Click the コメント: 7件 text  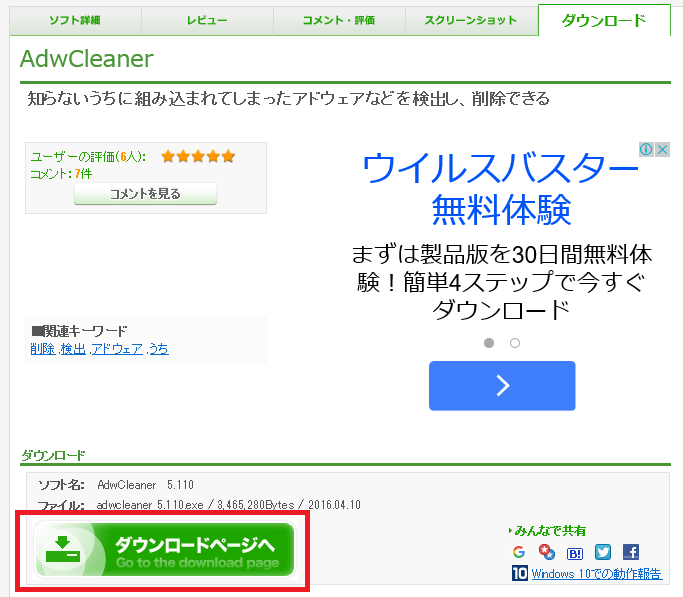(61, 174)
